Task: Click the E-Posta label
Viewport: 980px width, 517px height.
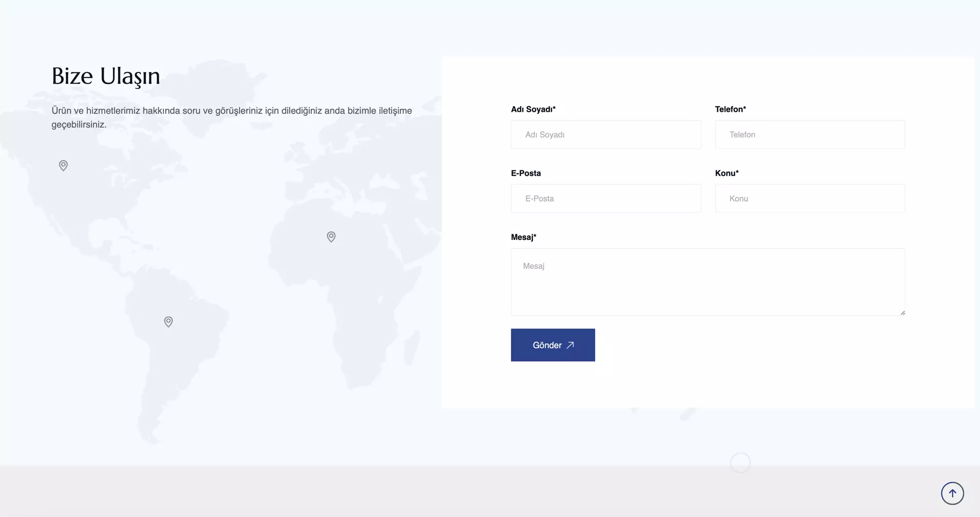Action: (x=526, y=173)
